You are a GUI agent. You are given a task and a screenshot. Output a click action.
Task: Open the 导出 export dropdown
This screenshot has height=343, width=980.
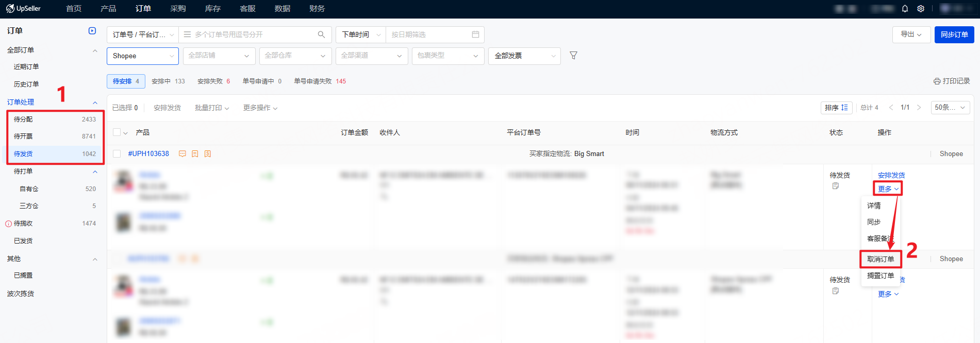tap(911, 35)
